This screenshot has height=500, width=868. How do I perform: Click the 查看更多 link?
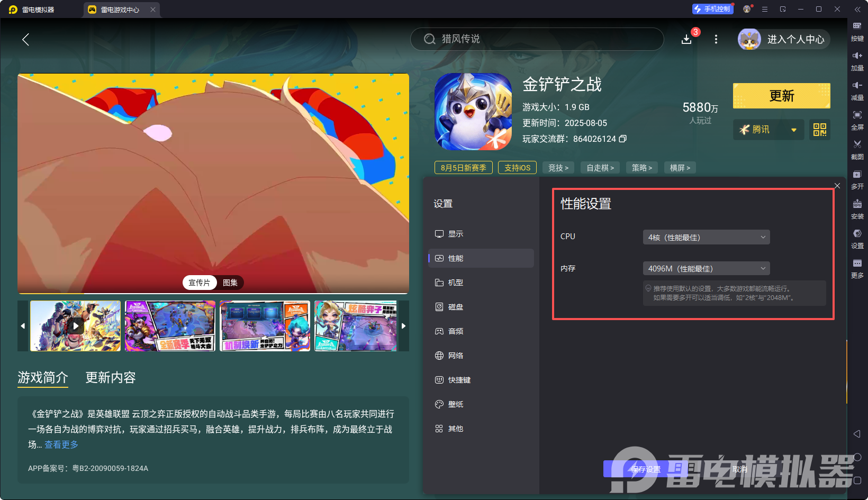61,444
